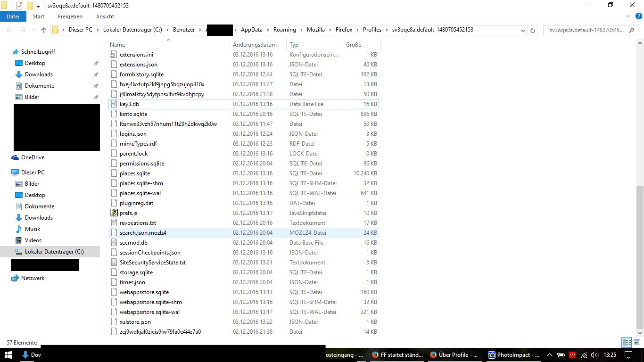Jump to the Benutzer breadcrumb
The image size is (644, 362).
click(x=184, y=30)
